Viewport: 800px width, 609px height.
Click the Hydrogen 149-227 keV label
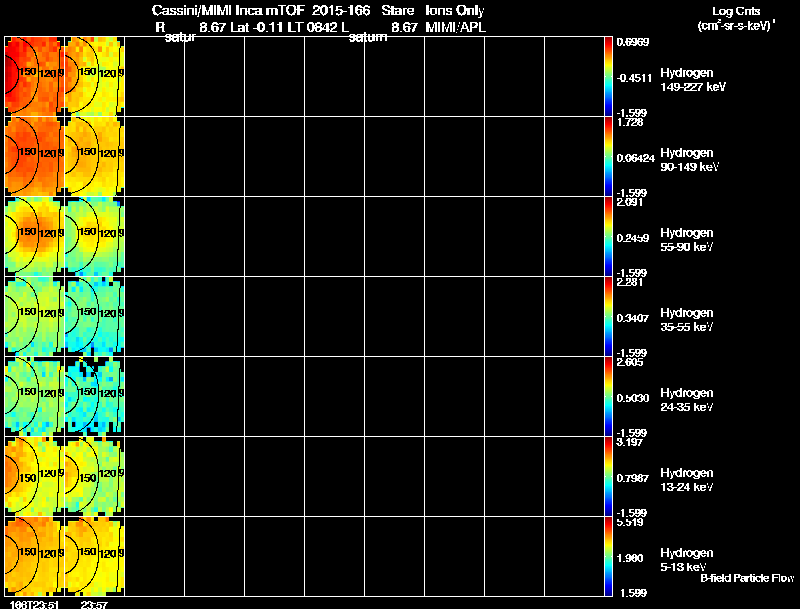pos(692,80)
